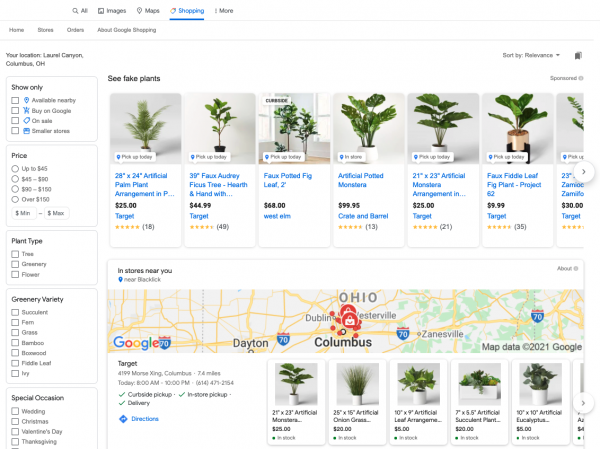This screenshot has height=449, width=600.
Task: Click the Available nearby location pin icon
Action: (26, 100)
